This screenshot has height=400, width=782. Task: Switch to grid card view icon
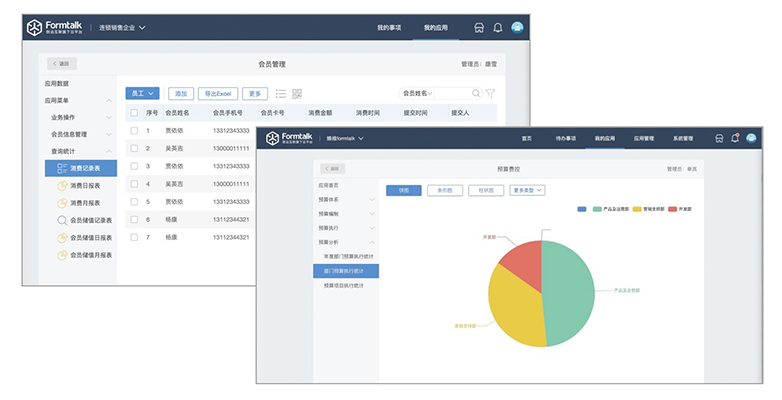(297, 93)
